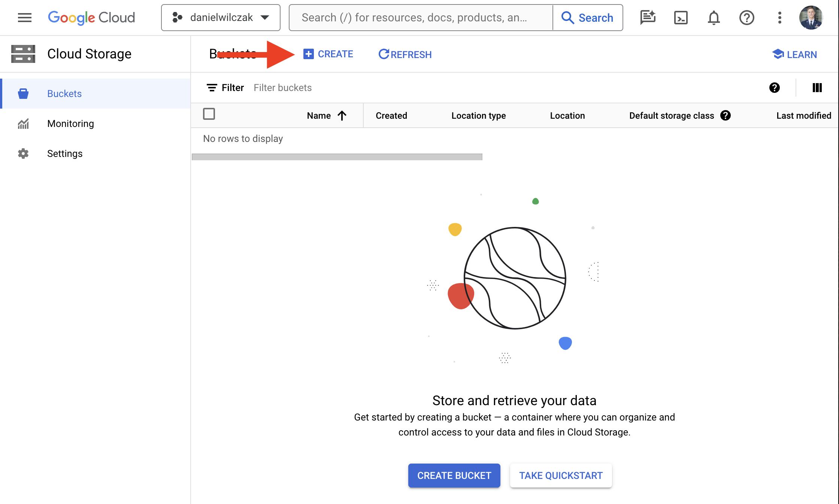Click the CREATE button in toolbar
Screen dimensions: 839x504
click(x=328, y=54)
